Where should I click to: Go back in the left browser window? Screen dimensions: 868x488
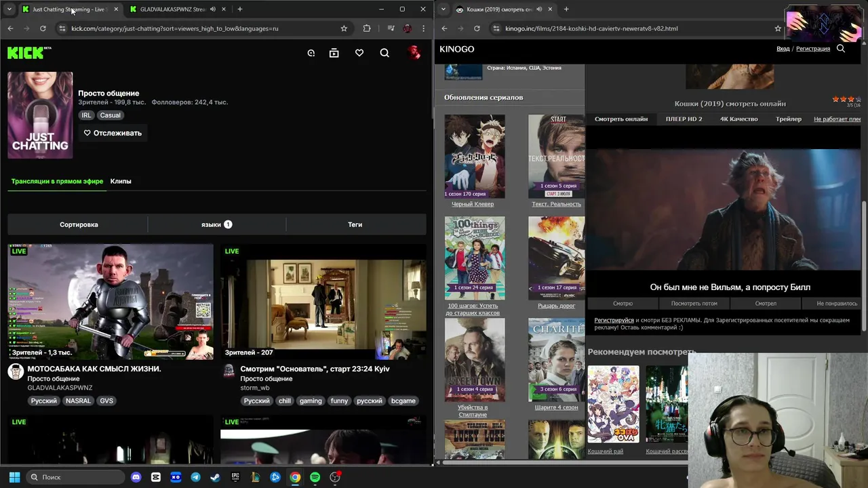click(10, 28)
